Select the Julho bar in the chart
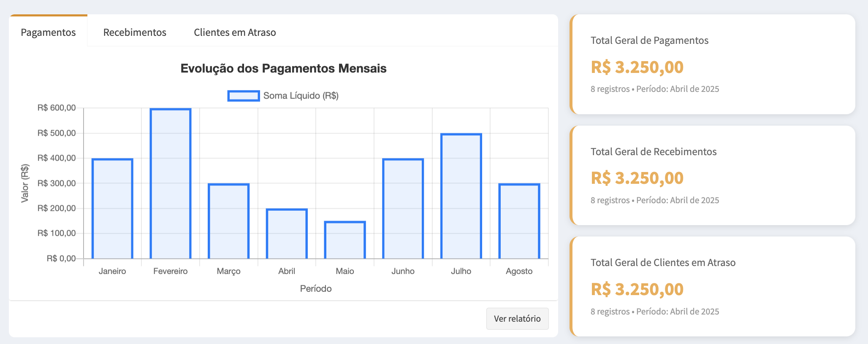The height and width of the screenshot is (344, 868). tap(461, 196)
